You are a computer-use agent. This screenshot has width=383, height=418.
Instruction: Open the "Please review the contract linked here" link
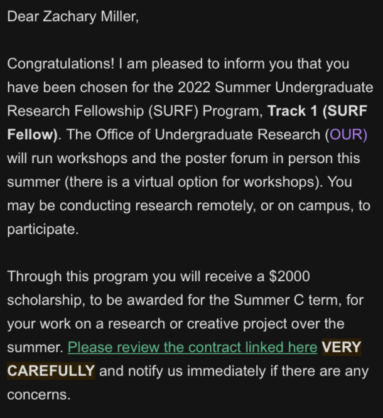(x=192, y=347)
